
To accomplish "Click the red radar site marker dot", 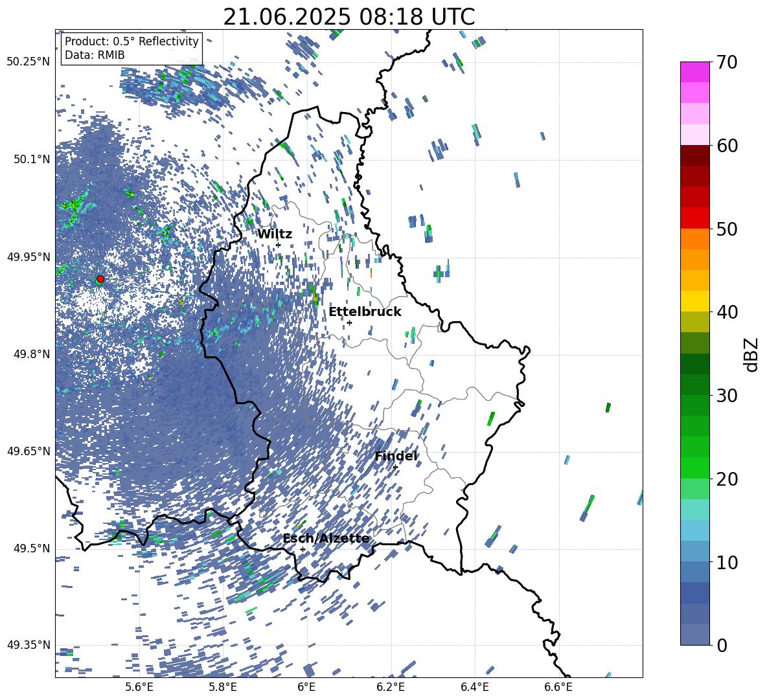I will 100,279.
